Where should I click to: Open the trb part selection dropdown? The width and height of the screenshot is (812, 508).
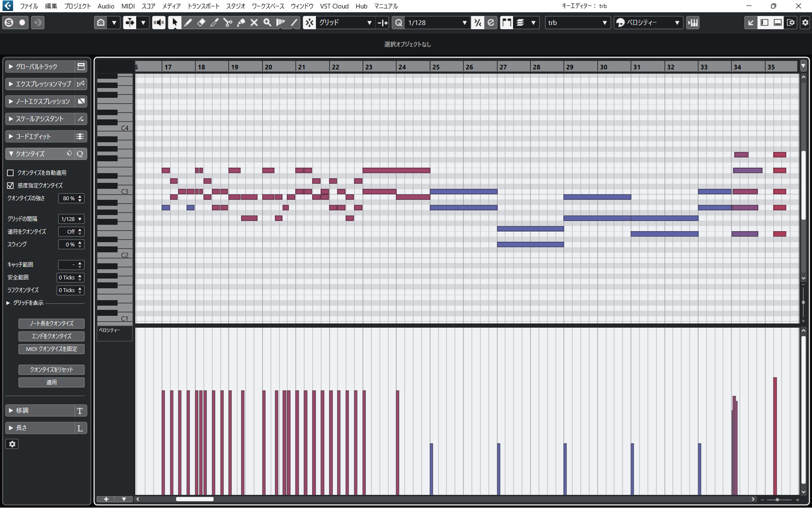[x=578, y=22]
